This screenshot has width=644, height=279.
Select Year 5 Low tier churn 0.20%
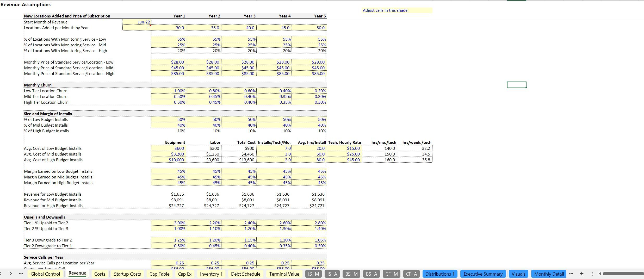(309, 91)
